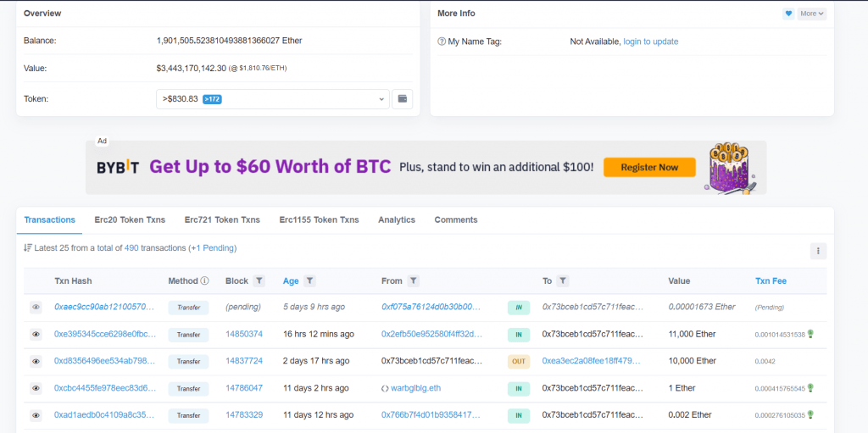
Task: Switch to the Erc20 Token Txns tab
Action: click(130, 219)
